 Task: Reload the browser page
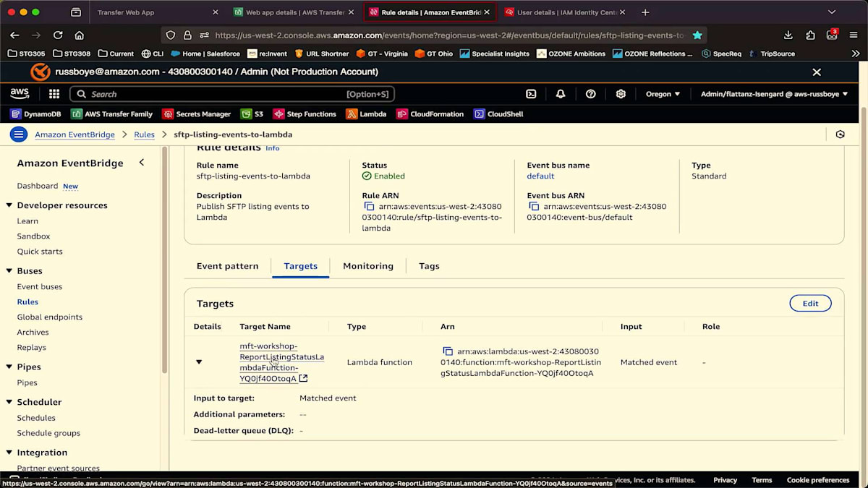[58, 35]
